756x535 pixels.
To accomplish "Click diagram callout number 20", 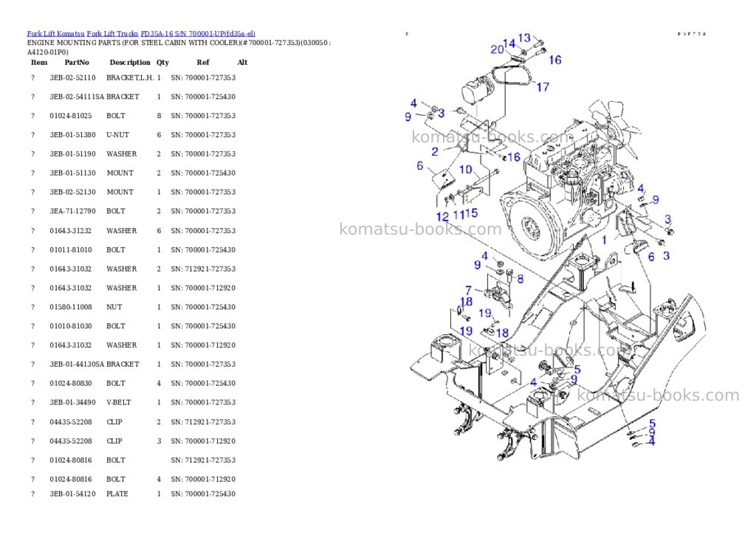I will coord(497,49).
